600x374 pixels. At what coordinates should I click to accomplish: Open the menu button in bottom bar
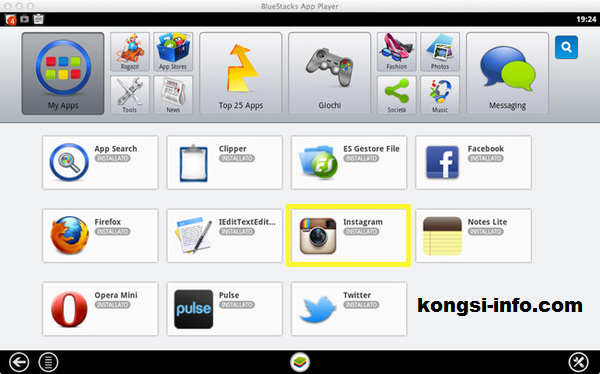tap(48, 362)
